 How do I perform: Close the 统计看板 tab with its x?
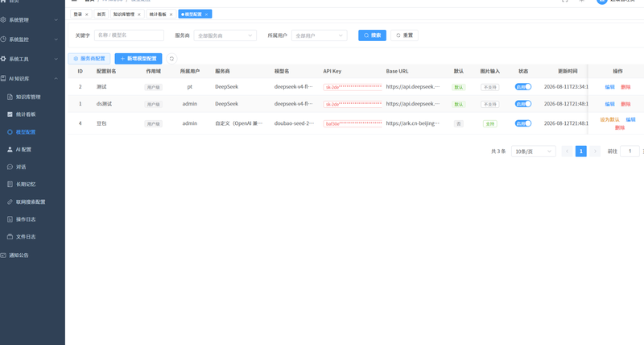(x=171, y=15)
